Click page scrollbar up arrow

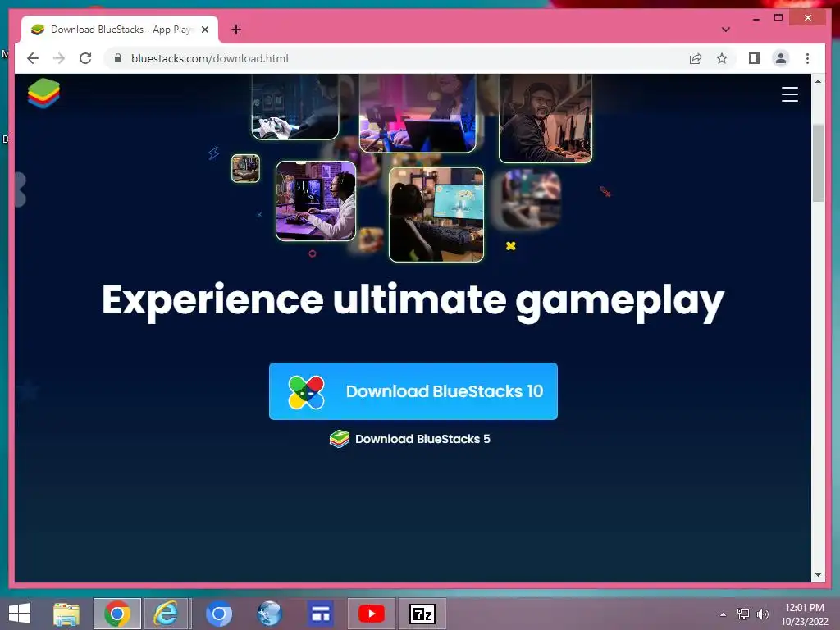pyautogui.click(x=818, y=81)
